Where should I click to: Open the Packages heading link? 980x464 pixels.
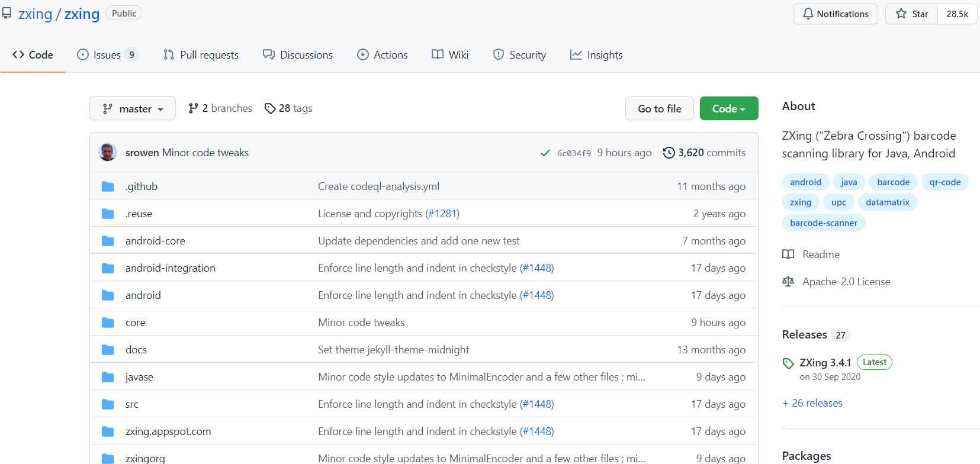807,456
